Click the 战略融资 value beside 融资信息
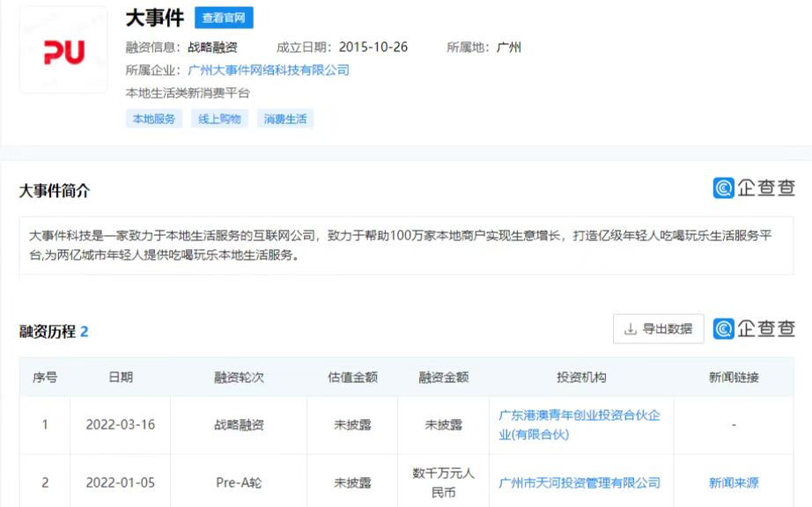This screenshot has height=507, width=812. coord(212,47)
